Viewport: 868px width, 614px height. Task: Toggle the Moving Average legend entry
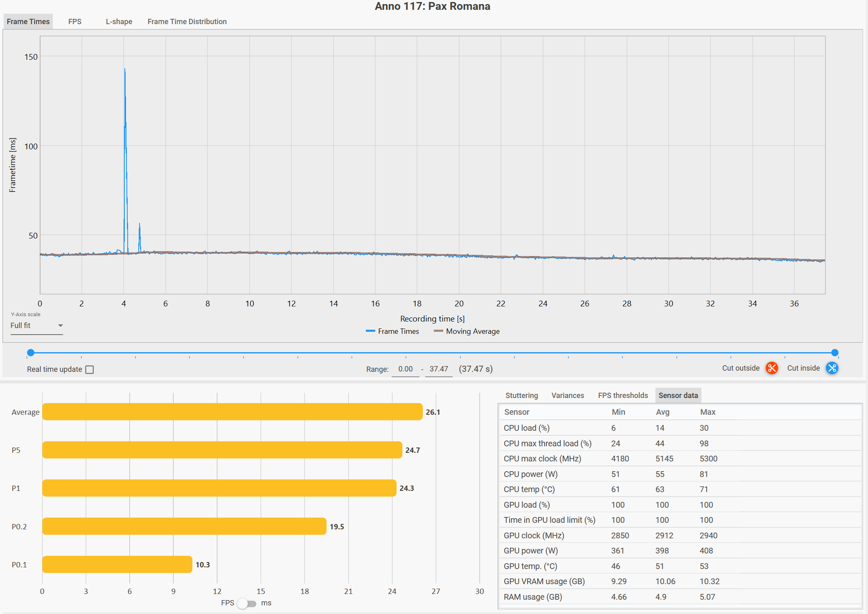click(x=467, y=331)
